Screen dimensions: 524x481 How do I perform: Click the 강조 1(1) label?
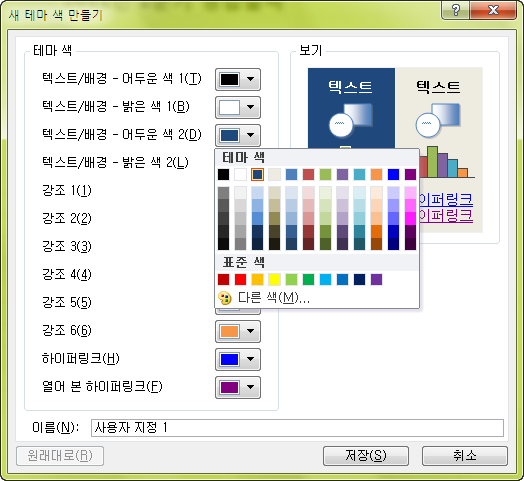coord(67,191)
